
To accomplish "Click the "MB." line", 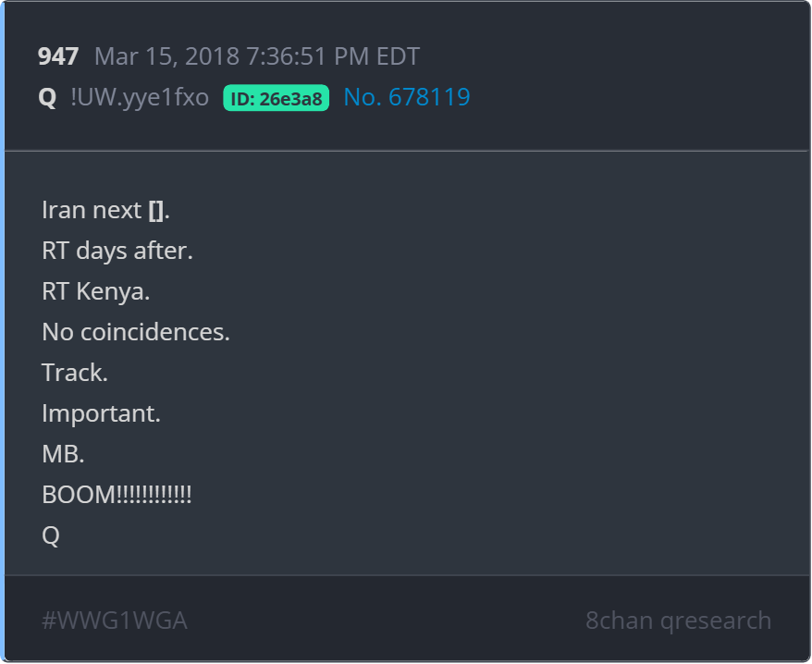I will [x=64, y=454].
